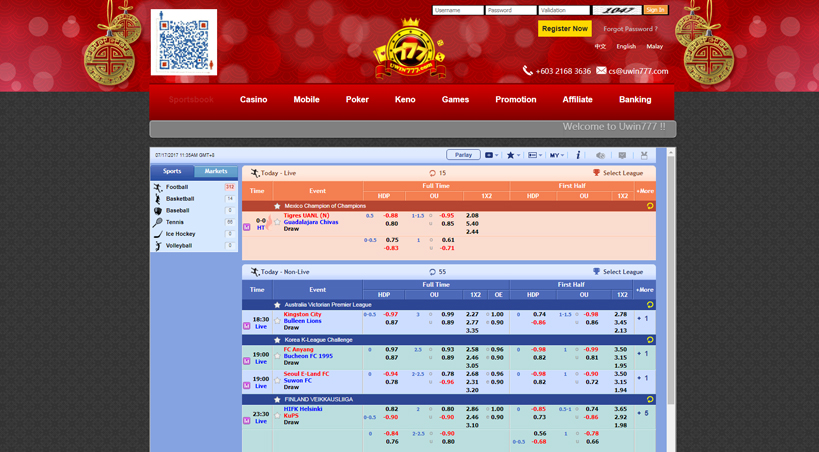Open the display mode dropdown beside Parlay
Screen dimensions: 819x452
492,155
